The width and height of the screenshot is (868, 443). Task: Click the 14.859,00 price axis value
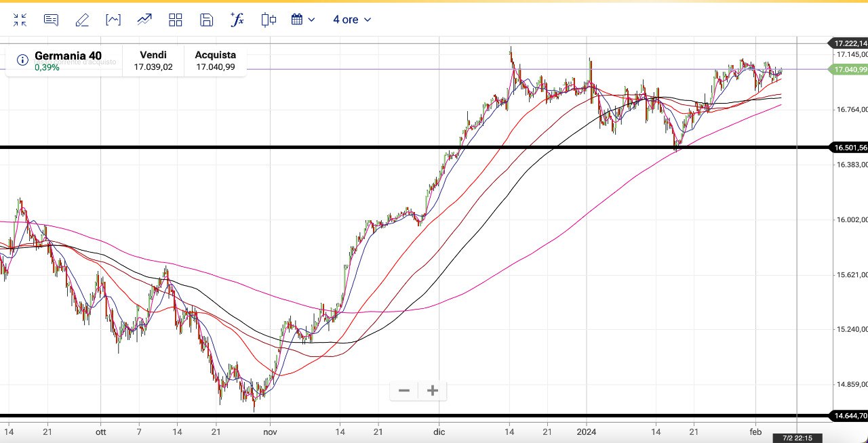click(x=852, y=385)
